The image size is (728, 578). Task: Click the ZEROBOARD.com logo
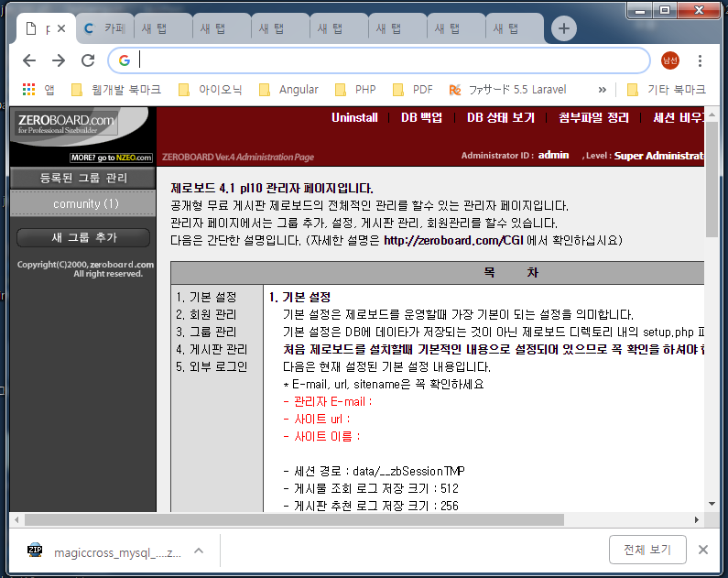point(66,125)
